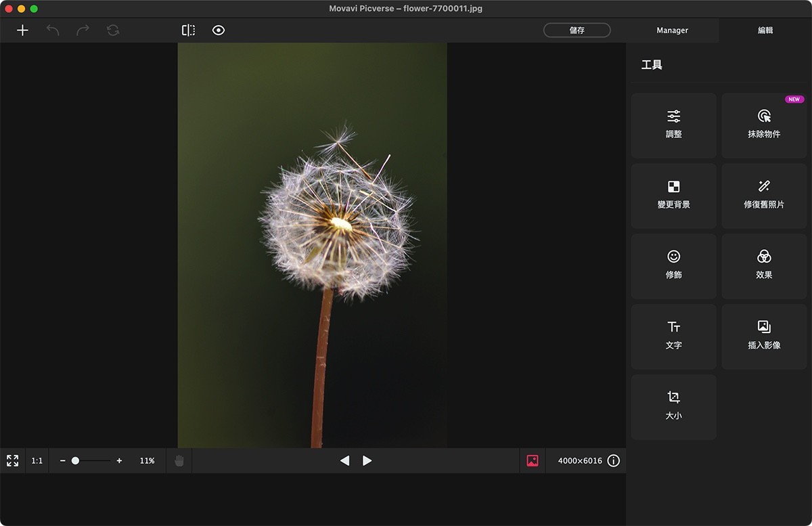Select the 文字 text tool
The height and width of the screenshot is (526, 812).
[673, 336]
